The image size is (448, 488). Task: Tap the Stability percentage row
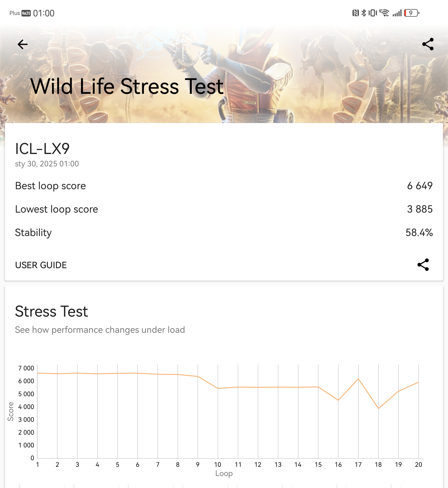(x=224, y=232)
